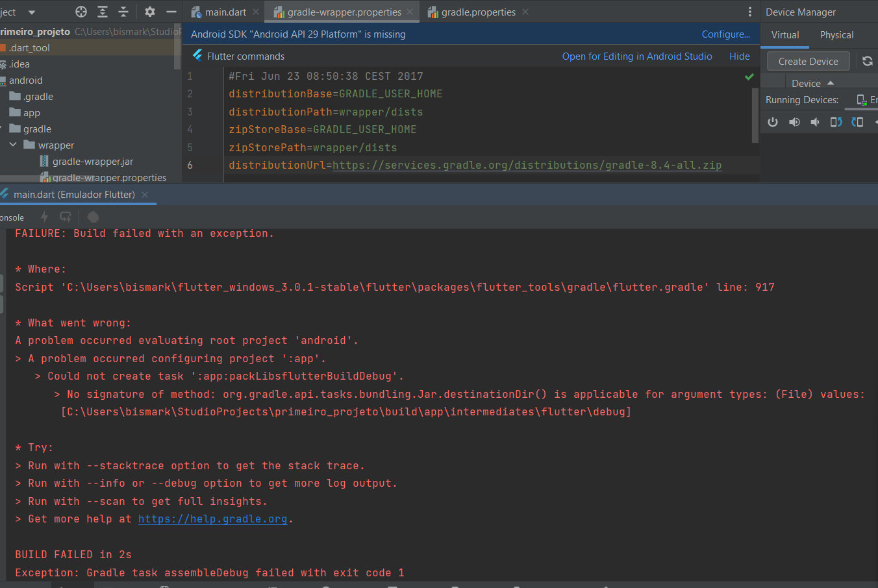Close the main.dart (Emulador Flutter) run tab
Image resolution: width=878 pixels, height=588 pixels.
[145, 194]
